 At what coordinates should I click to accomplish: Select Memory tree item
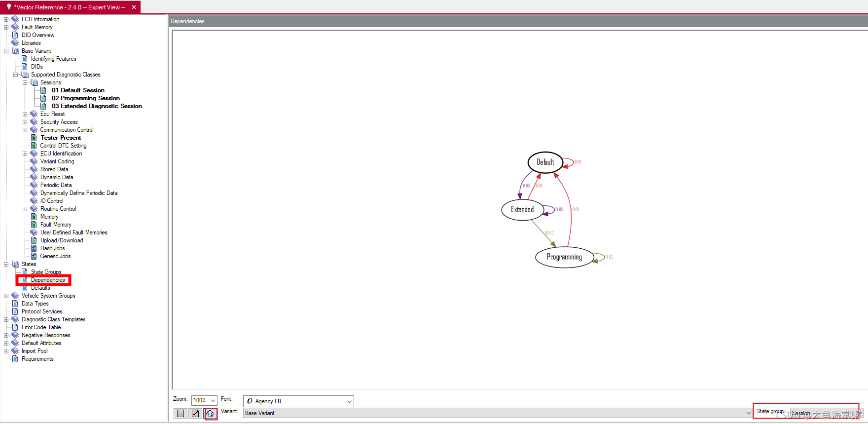coord(49,217)
